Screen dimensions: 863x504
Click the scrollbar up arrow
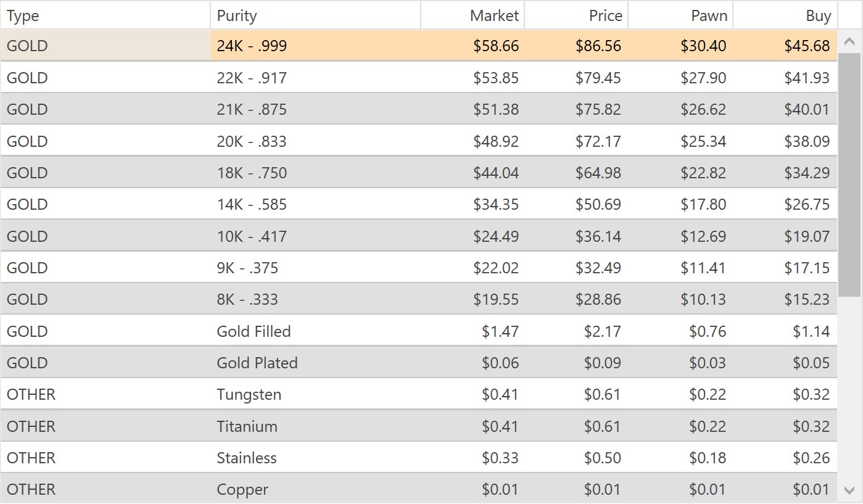point(849,42)
